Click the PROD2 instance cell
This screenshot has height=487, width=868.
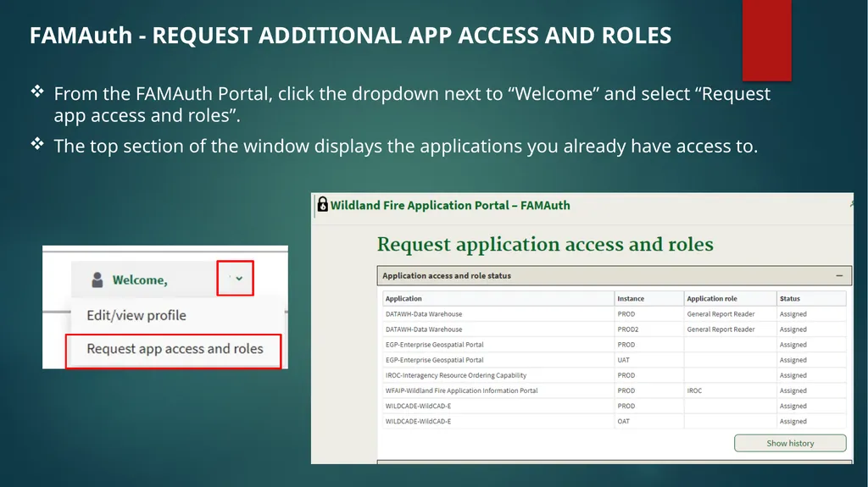pos(628,329)
